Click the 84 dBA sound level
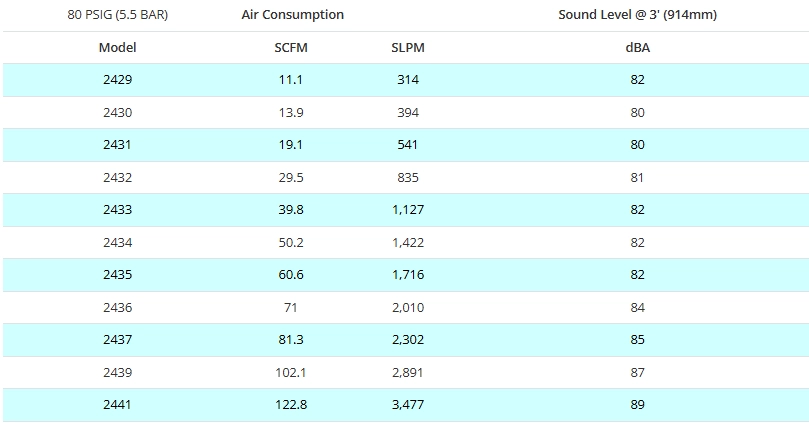Image resolution: width=809 pixels, height=423 pixels. click(637, 308)
